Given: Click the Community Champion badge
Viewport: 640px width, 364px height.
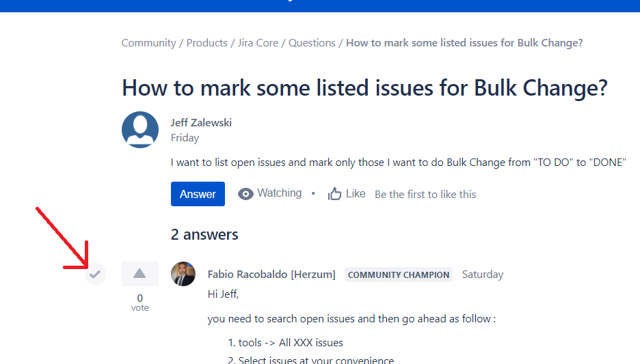Looking at the screenshot, I should click(399, 275).
